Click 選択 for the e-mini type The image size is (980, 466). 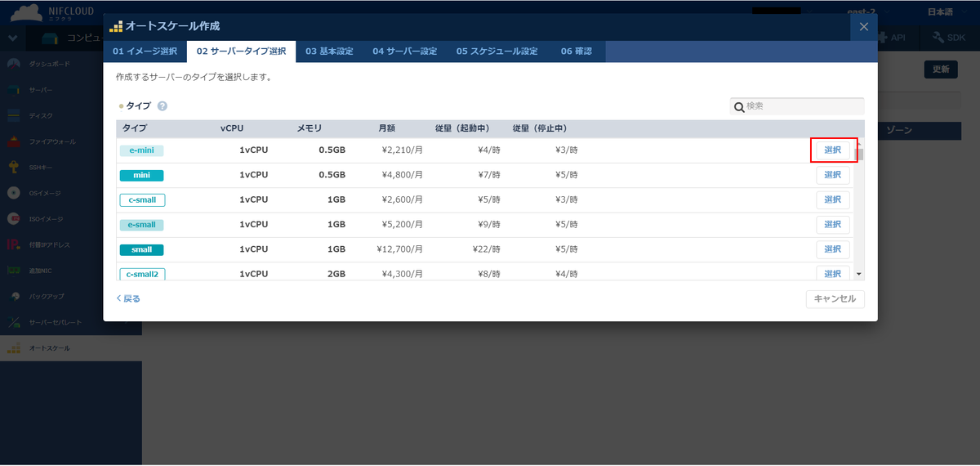coord(833,150)
